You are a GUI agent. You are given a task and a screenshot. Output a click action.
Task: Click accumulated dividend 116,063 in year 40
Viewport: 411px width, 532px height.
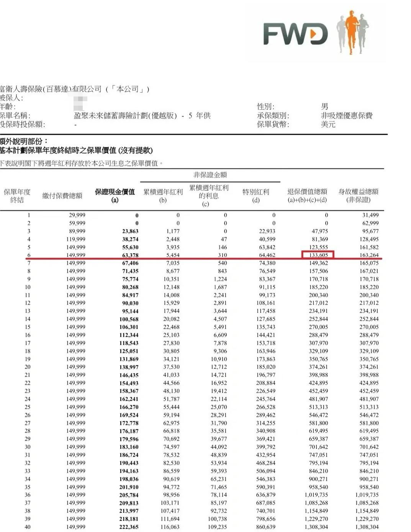pyautogui.click(x=170, y=527)
